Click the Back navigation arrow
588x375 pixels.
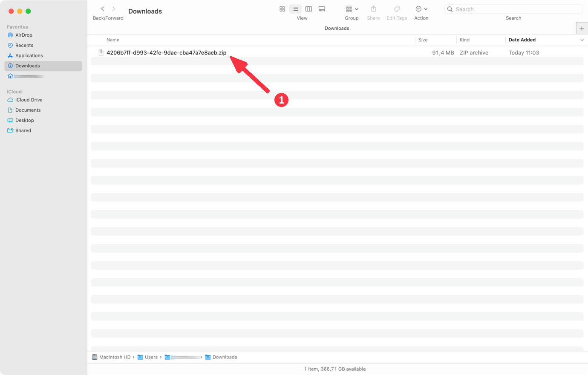click(x=103, y=9)
